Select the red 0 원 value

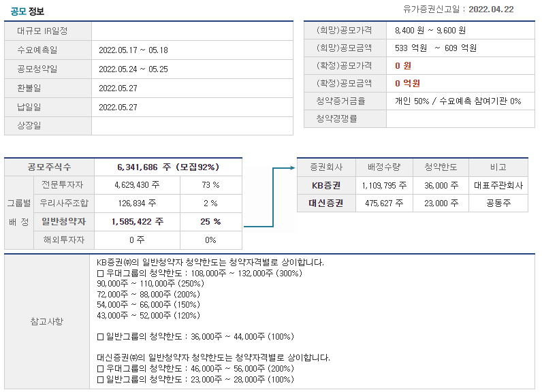[403, 65]
